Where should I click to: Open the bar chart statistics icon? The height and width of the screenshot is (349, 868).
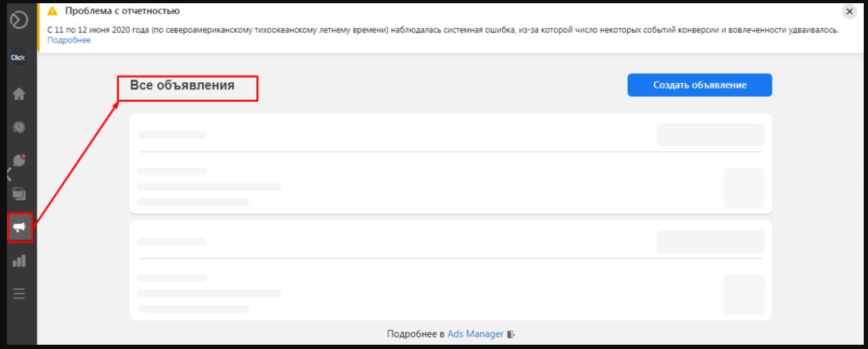[19, 261]
